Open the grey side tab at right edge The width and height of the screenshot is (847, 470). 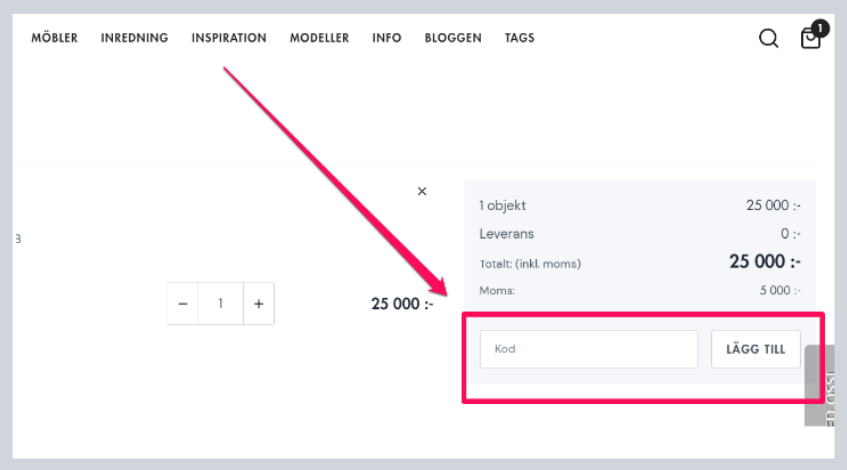pos(820,385)
